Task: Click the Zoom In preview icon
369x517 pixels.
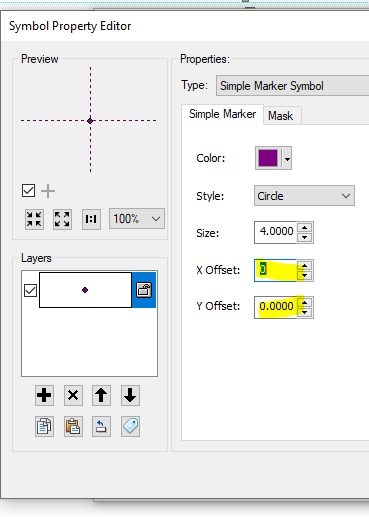Action: [34, 219]
